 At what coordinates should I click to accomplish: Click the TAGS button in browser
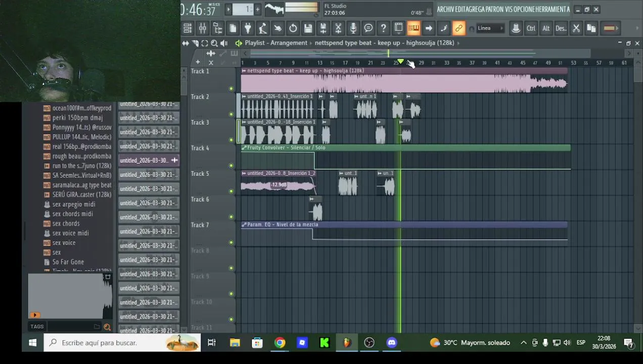click(x=37, y=327)
